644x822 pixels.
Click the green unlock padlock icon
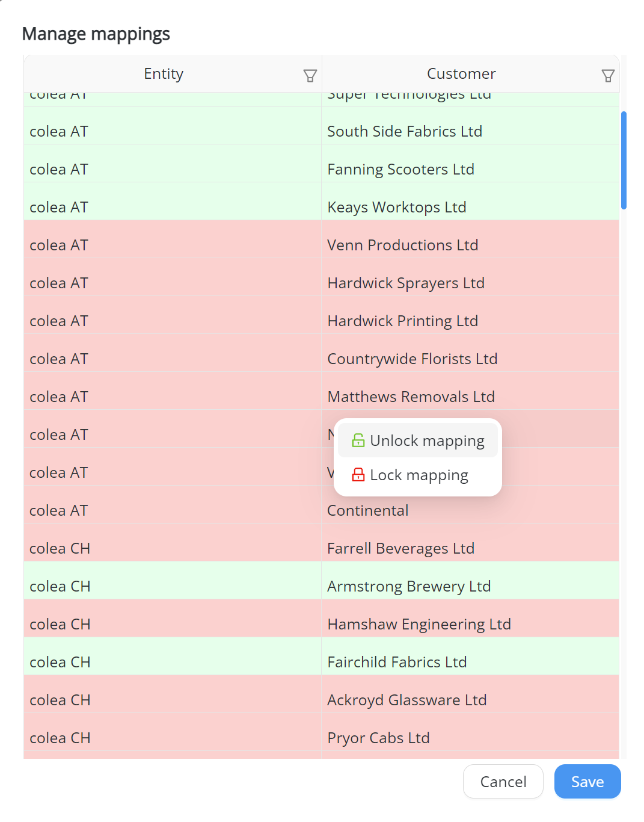click(358, 440)
